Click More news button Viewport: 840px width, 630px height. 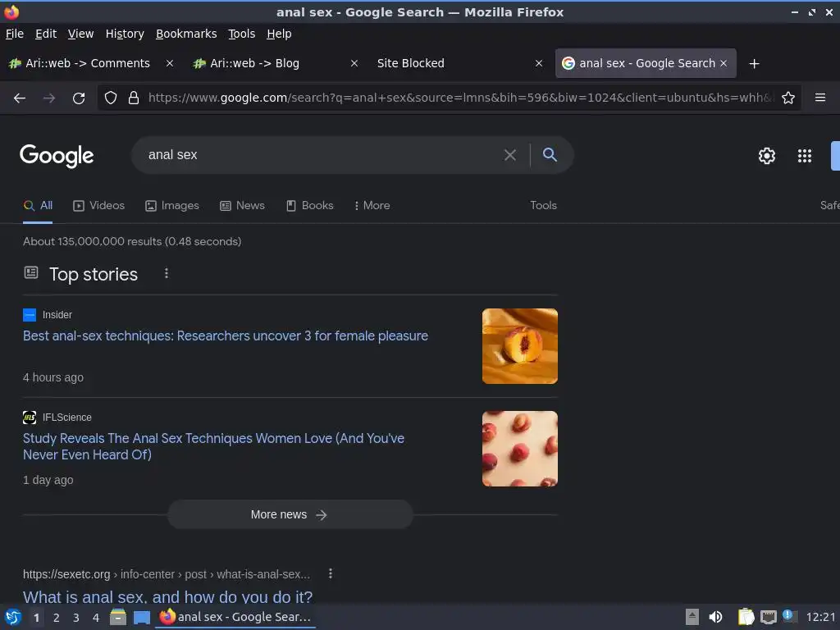(290, 515)
